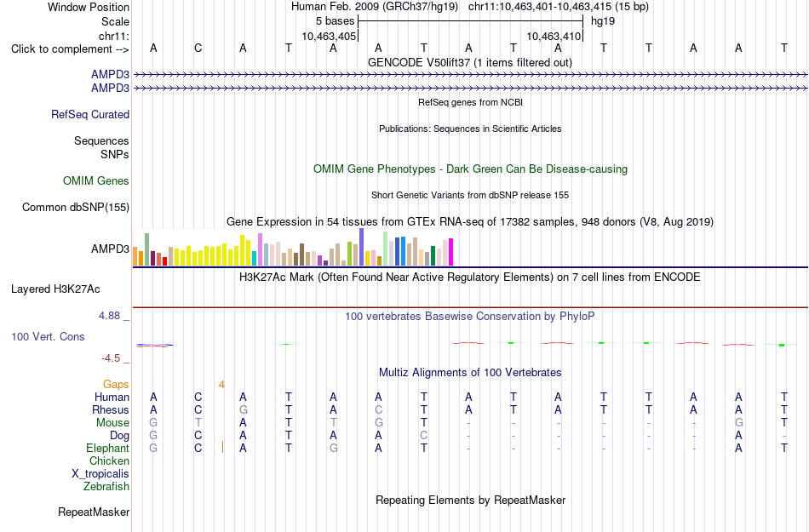Viewport: 809px width, 532px height.
Task: Click the hg19 label beside the scale bar
Action: [x=603, y=21]
